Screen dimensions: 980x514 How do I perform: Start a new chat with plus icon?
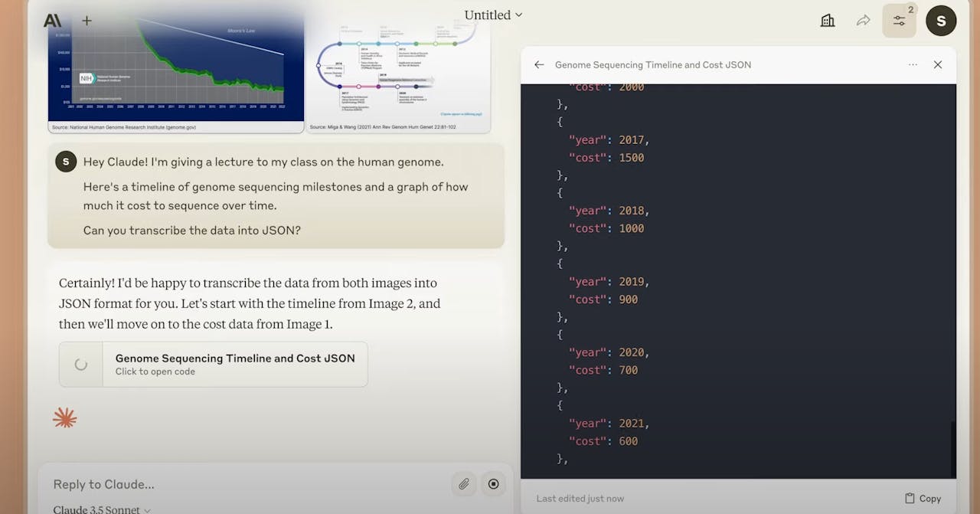(87, 21)
